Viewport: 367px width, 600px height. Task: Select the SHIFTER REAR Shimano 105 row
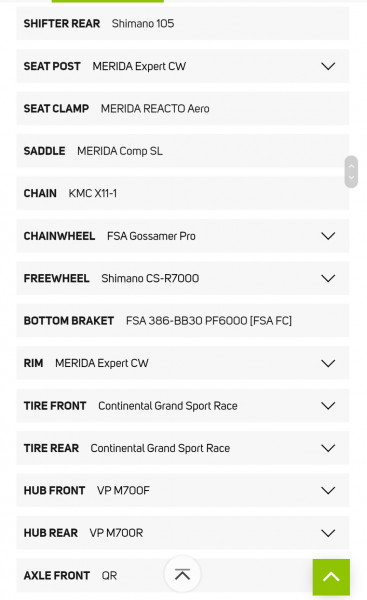coord(183,23)
